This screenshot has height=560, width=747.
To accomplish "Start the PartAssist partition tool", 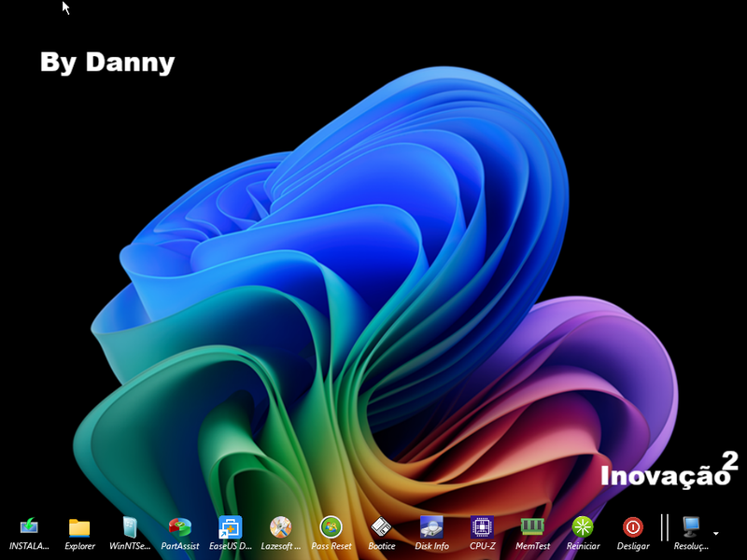I will click(x=179, y=527).
